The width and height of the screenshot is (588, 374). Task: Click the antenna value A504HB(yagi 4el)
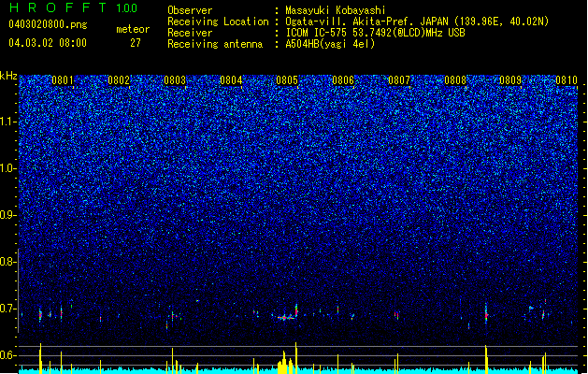point(330,44)
